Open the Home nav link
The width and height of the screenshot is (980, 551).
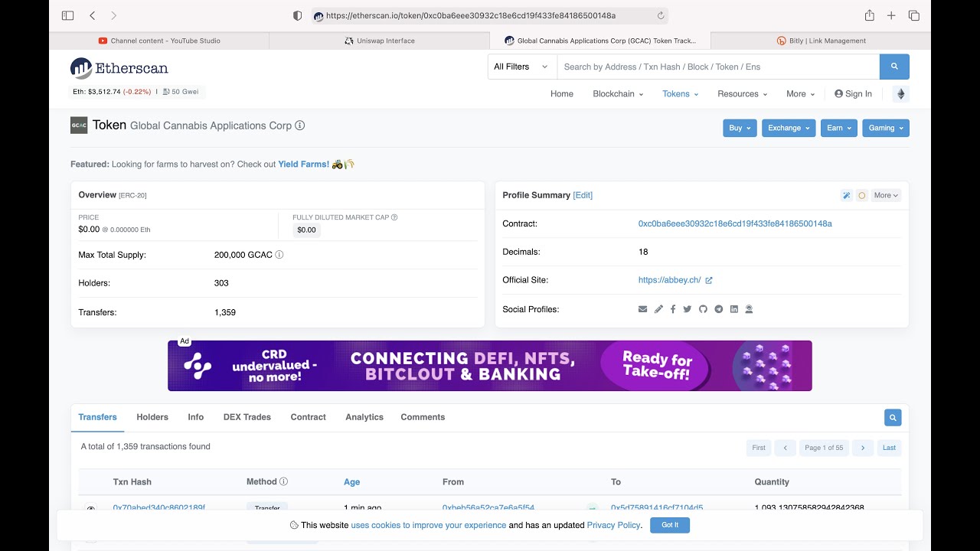click(562, 93)
